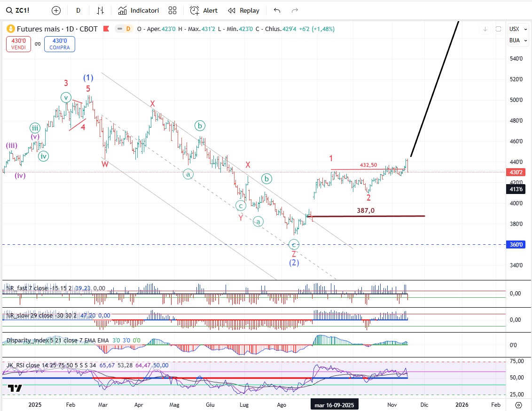Viewport: 532px width, 411px height.
Task: Click the VENDI 430'0 sell button
Action: (18, 44)
